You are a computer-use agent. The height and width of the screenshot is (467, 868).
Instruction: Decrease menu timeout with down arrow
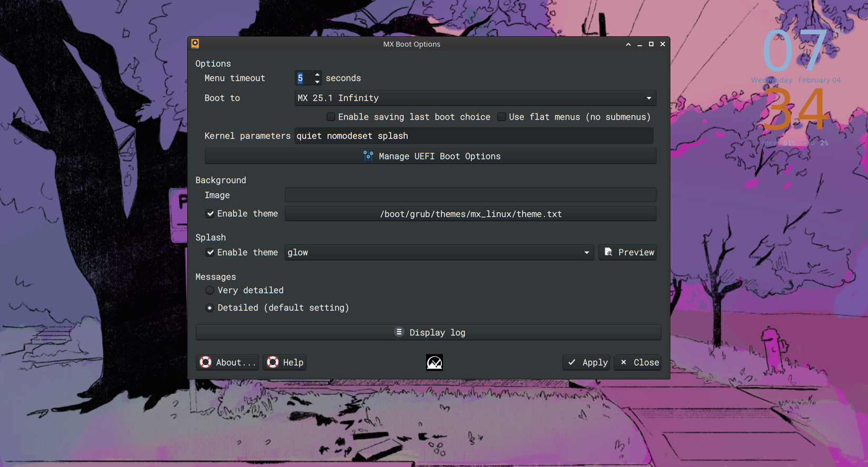click(317, 82)
